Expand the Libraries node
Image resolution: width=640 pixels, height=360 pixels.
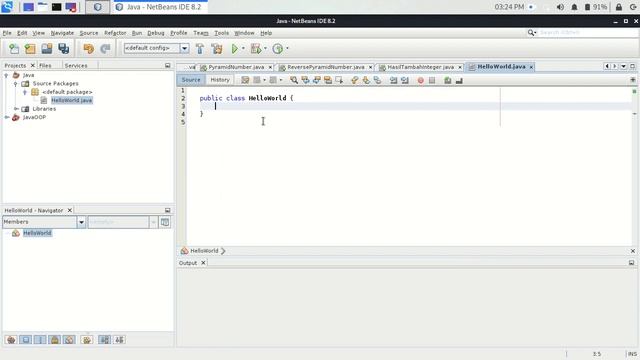(x=16, y=109)
